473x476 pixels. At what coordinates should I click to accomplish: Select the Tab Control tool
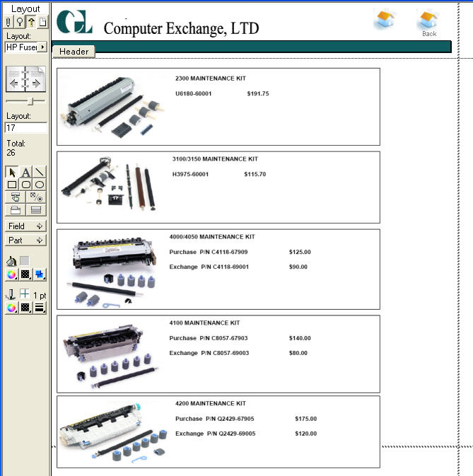coord(15,210)
